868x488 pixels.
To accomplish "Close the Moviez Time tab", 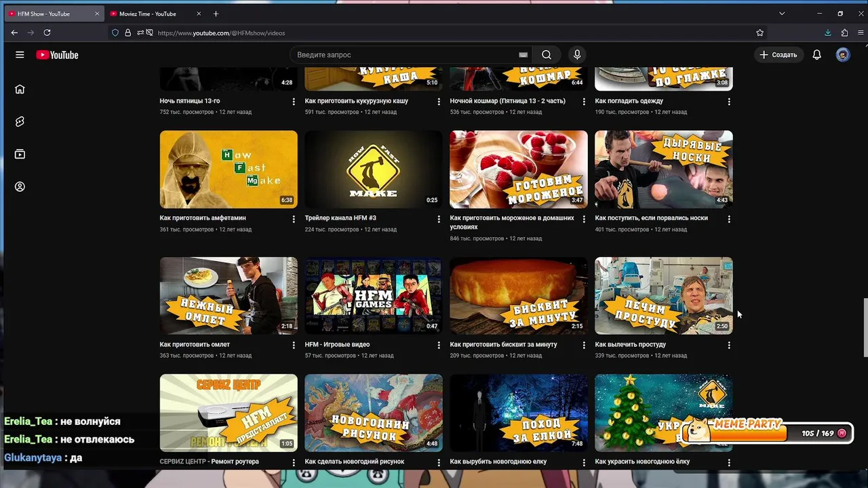I will (197, 14).
